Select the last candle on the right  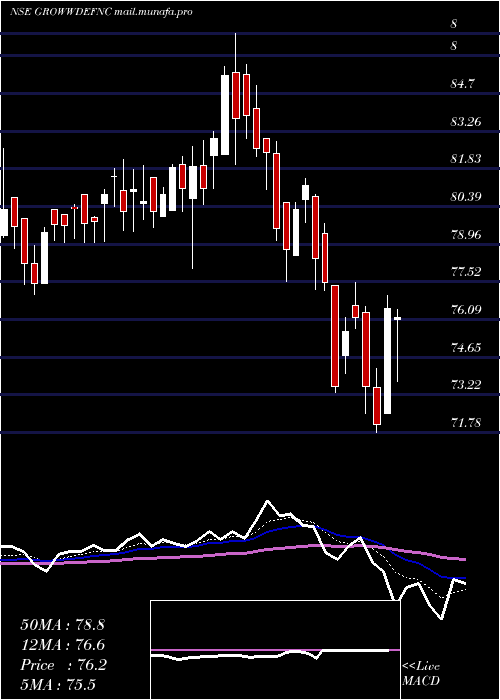click(x=397, y=345)
